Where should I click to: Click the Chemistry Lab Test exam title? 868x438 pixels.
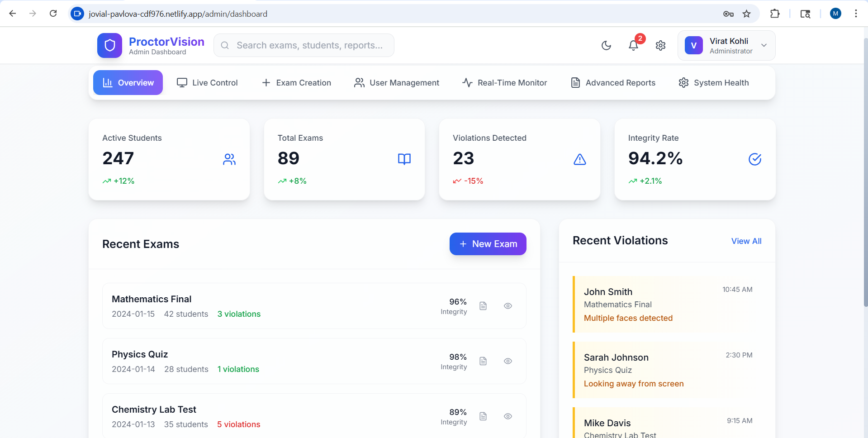point(154,409)
